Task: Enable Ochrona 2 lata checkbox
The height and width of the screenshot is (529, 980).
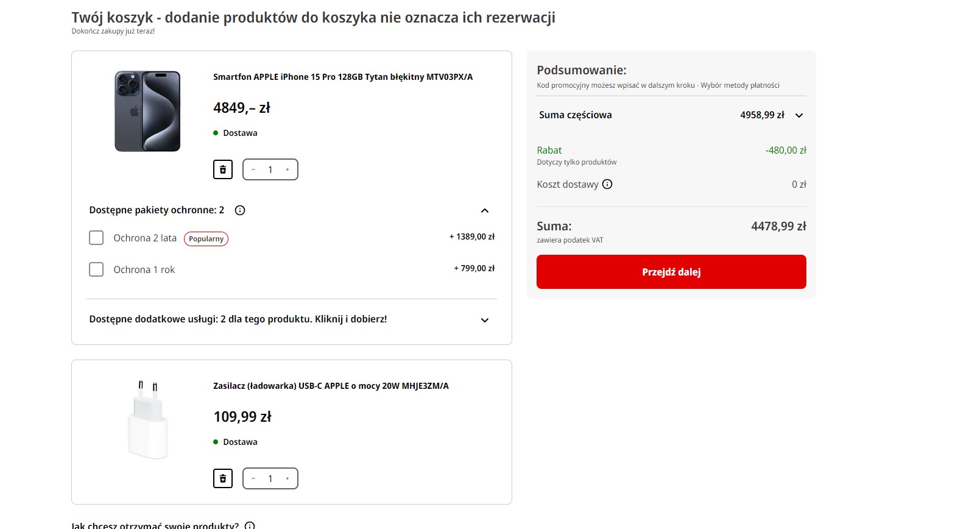Action: [96, 238]
